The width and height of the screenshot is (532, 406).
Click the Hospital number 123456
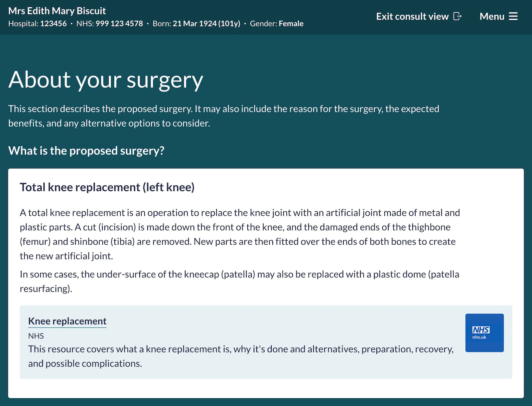(x=53, y=24)
